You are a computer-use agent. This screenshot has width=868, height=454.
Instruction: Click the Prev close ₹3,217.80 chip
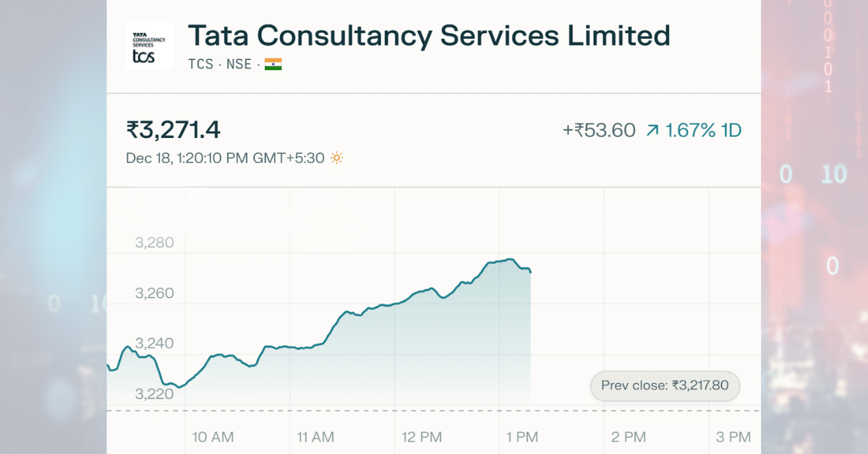[664, 386]
